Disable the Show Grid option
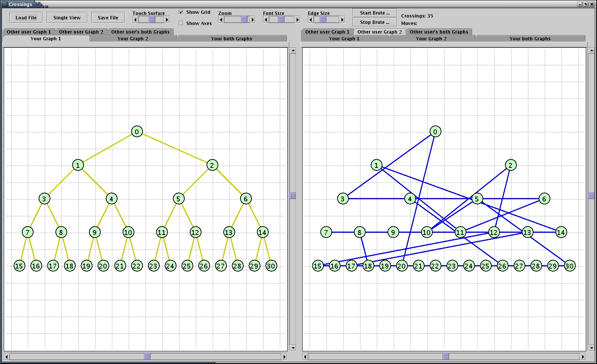The height and width of the screenshot is (364, 597). pyautogui.click(x=181, y=12)
